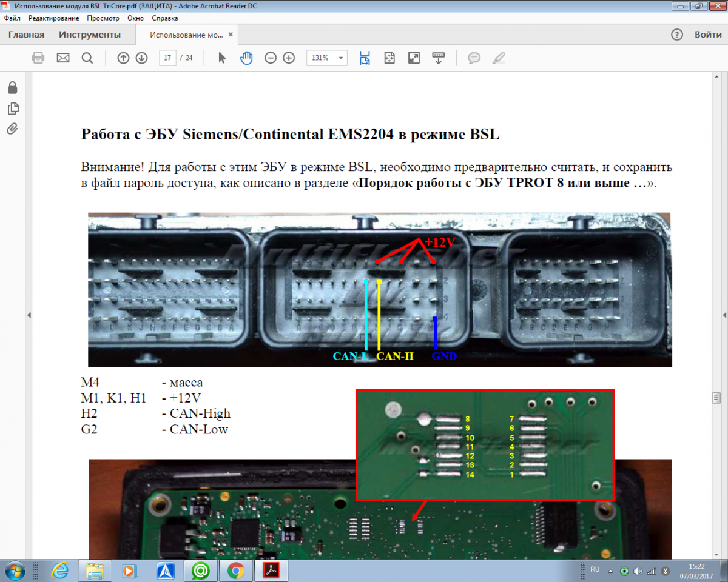Screen dimensions: 728x582
Task: Select the highlighter pen tool
Action: coord(499,58)
